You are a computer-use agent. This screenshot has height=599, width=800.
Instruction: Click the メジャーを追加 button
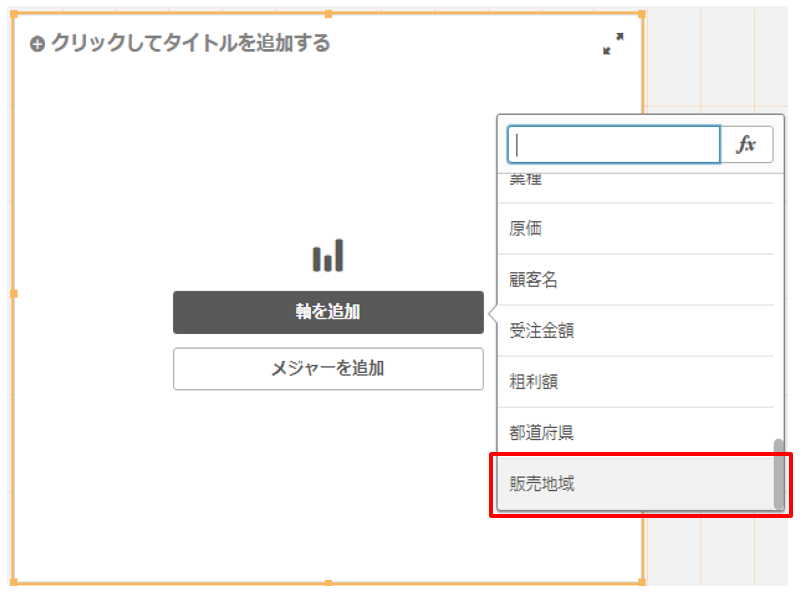coord(328,369)
